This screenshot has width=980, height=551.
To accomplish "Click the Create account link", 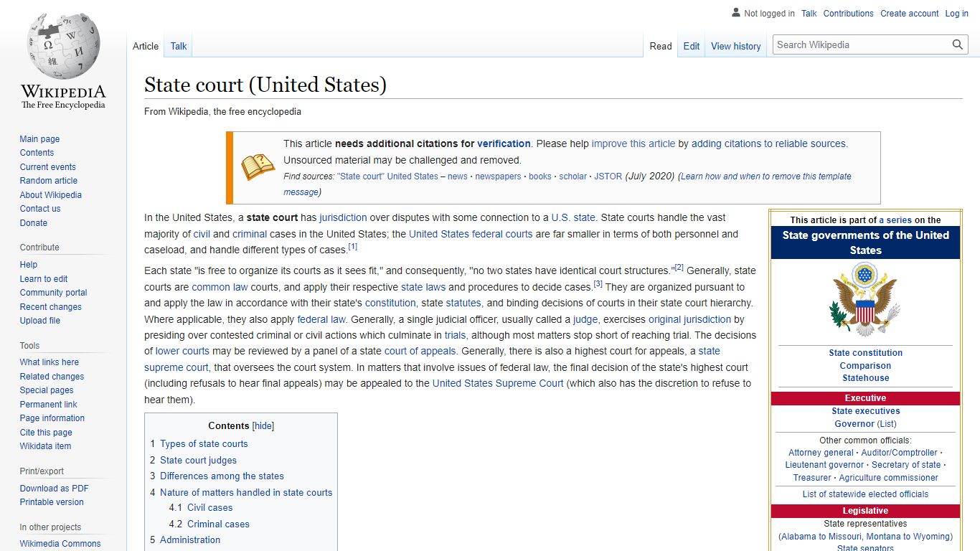I will [x=910, y=14].
